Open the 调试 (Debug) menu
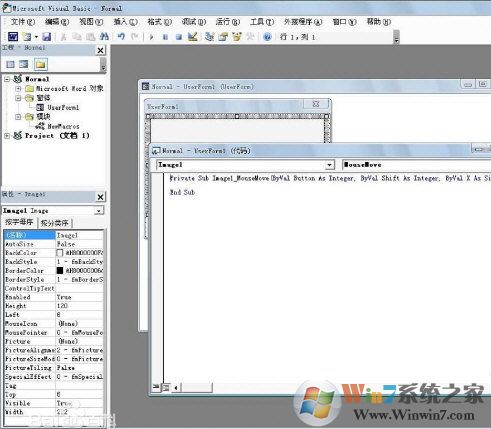The width and height of the screenshot is (491, 429). point(194,22)
